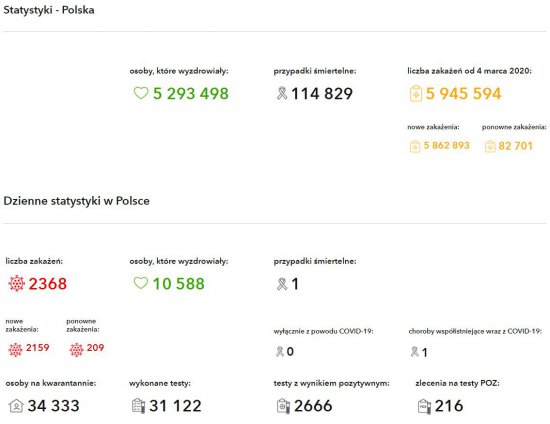Click the ribbon icon next to 114 829
Image resolution: width=550 pixels, height=424 pixels.
(282, 93)
